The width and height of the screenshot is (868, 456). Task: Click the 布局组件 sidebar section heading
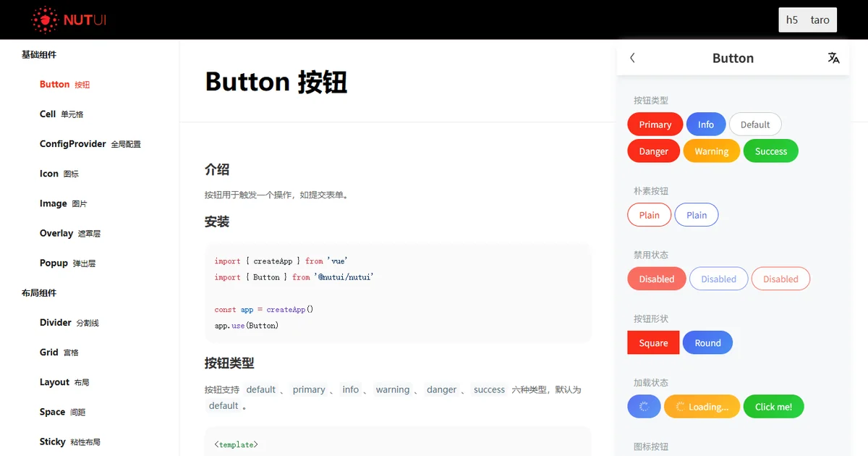[x=39, y=293]
